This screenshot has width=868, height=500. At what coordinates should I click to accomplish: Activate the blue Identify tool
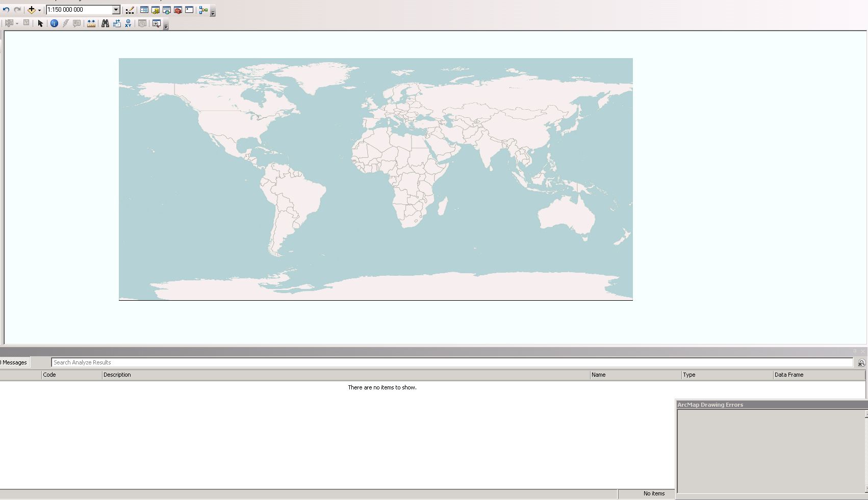coord(54,23)
